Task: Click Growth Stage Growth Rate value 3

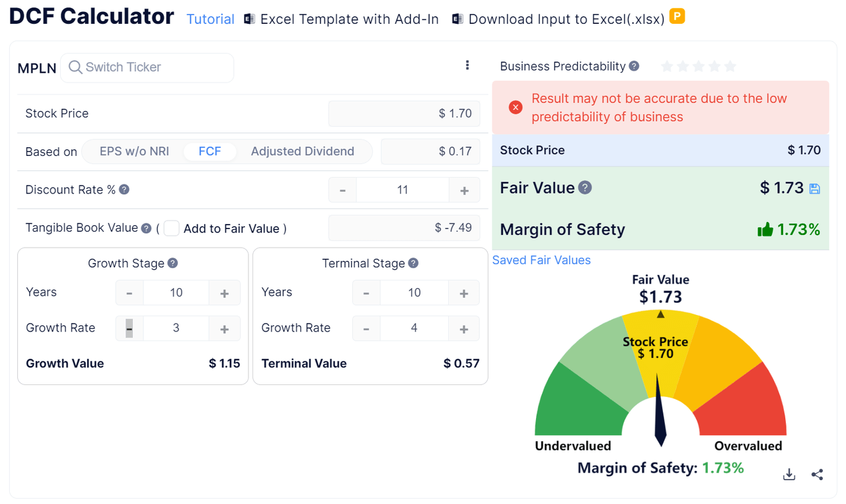Action: 176,328
